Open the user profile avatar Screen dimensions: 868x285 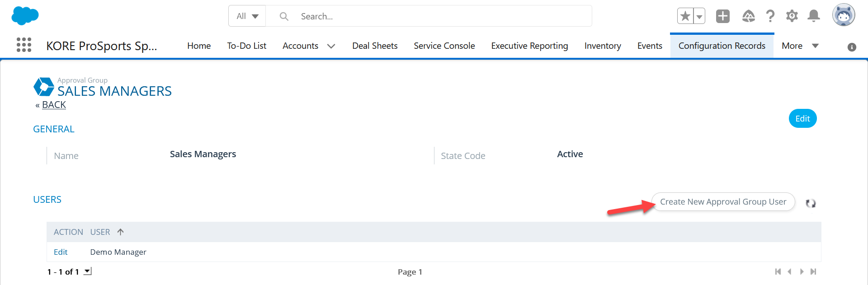pyautogui.click(x=844, y=15)
